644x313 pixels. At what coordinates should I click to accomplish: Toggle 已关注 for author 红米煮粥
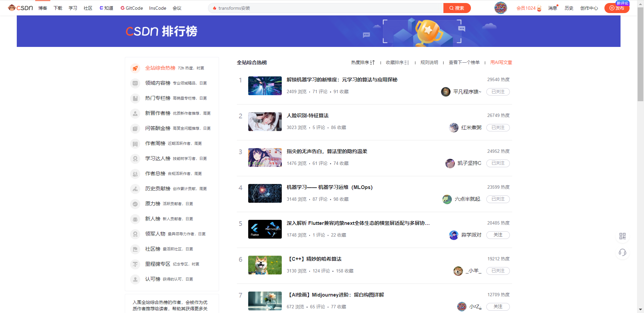click(x=498, y=127)
